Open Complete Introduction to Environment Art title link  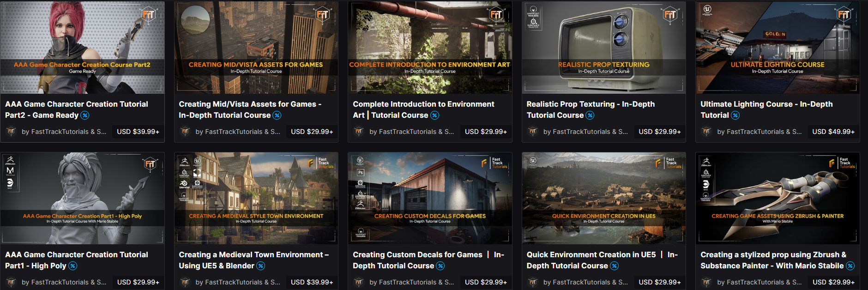tap(423, 110)
